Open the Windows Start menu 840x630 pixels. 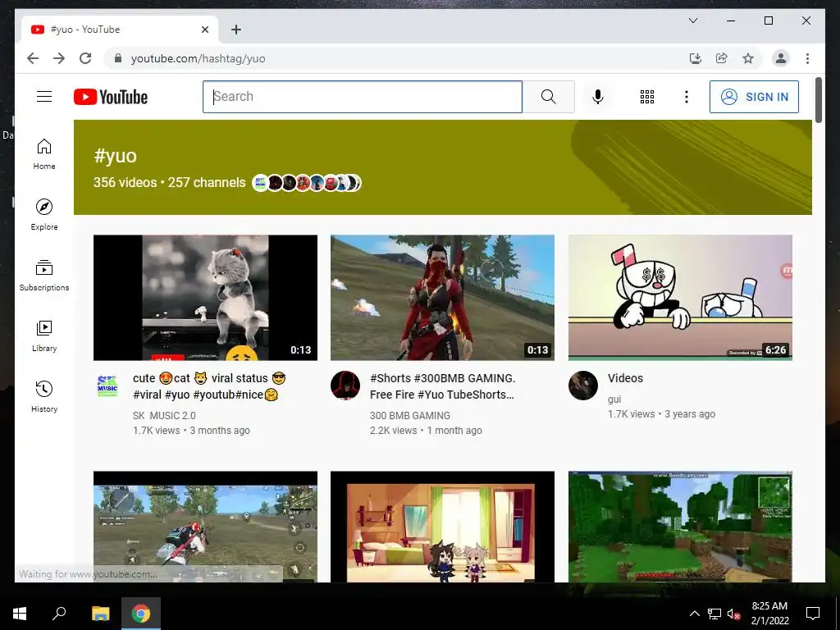tap(20, 614)
